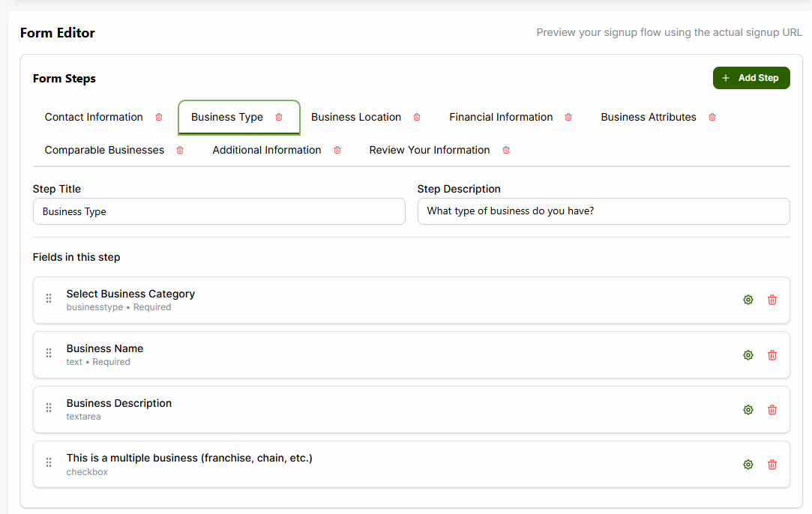The image size is (812, 514).
Task: Open settings for Select Business Category field
Action: pos(748,299)
